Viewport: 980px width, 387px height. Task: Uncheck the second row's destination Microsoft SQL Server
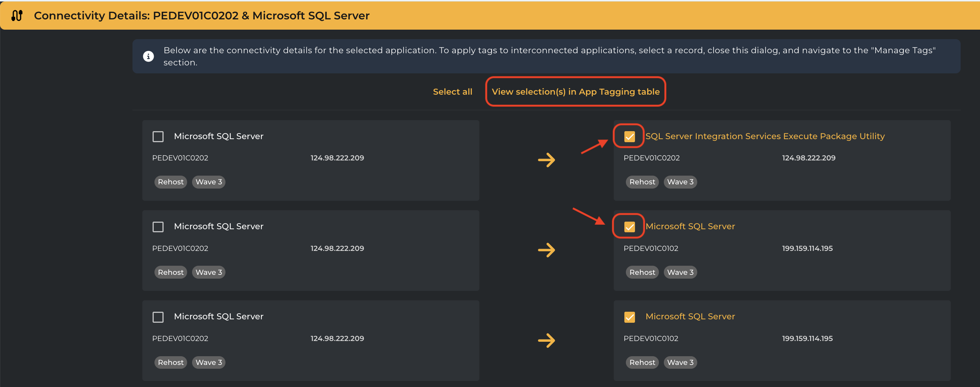point(629,227)
